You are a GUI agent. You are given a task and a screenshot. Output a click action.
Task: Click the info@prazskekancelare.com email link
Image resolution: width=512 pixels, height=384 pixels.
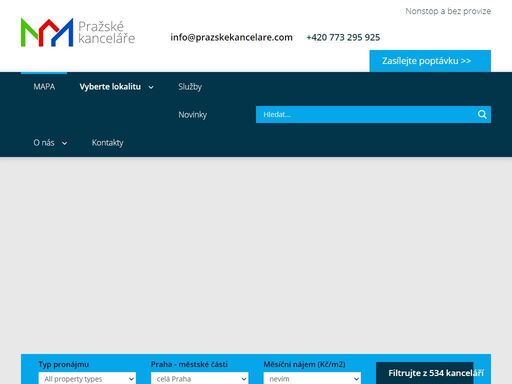pyautogui.click(x=231, y=37)
